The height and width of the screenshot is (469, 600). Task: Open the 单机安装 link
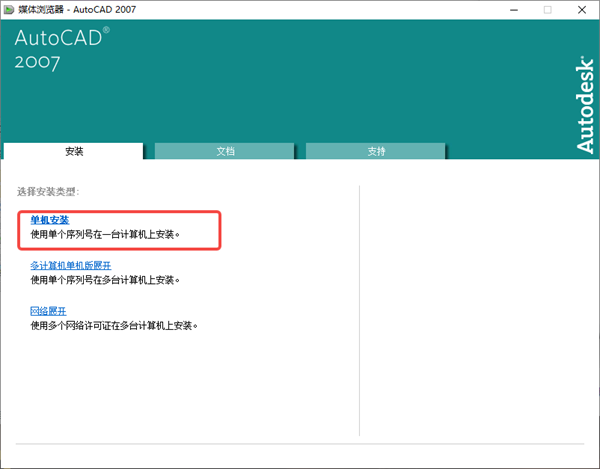pos(50,220)
